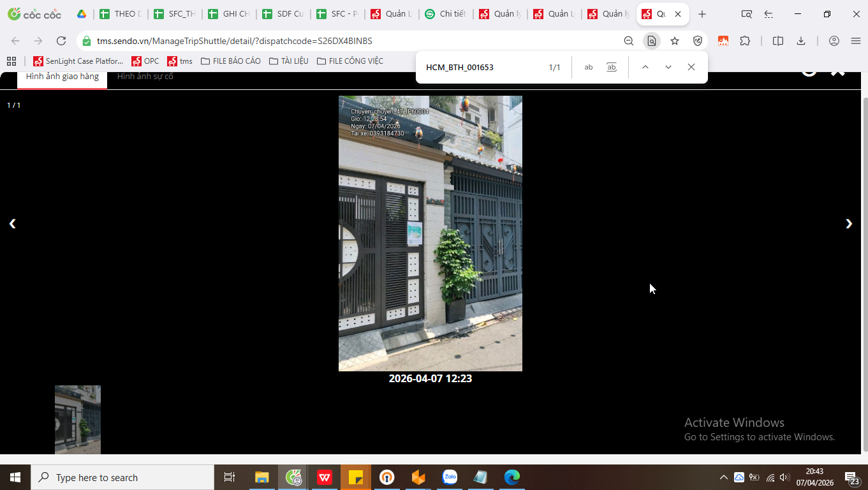Switch to Hình ảnh giao hàng tab
Viewport: 868px width, 490px height.
[63, 77]
